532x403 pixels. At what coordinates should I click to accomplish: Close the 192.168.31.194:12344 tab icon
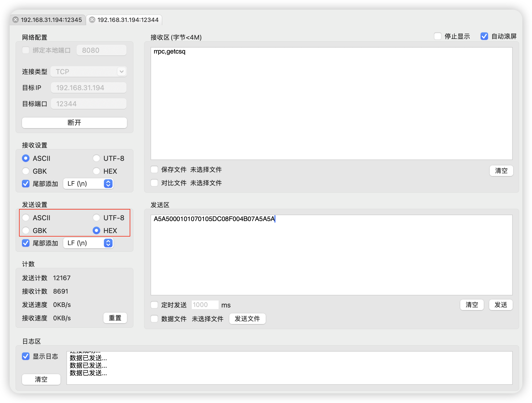pyautogui.click(x=92, y=20)
